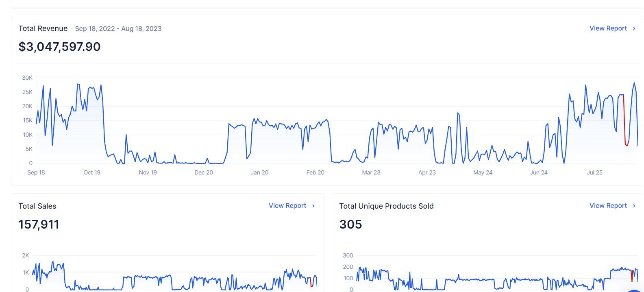Click the Sep 18, 2022 - Aug 18, 2023 date range
Image resolution: width=644 pixels, height=292 pixels.
pyautogui.click(x=118, y=29)
